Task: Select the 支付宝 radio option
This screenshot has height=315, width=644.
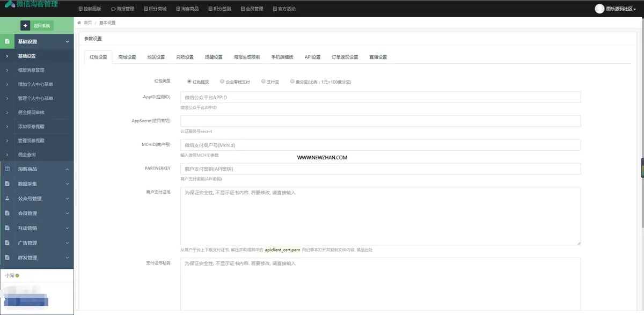Action: [264, 82]
